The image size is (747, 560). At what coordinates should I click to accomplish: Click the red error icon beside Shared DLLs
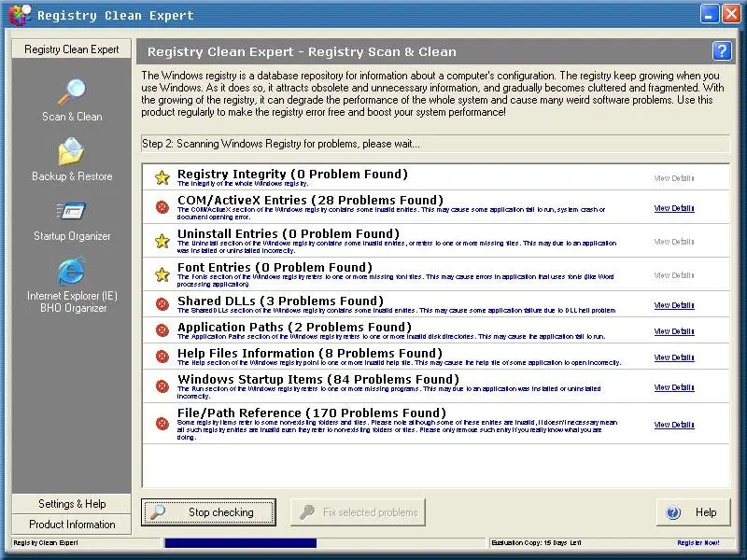[x=162, y=304]
